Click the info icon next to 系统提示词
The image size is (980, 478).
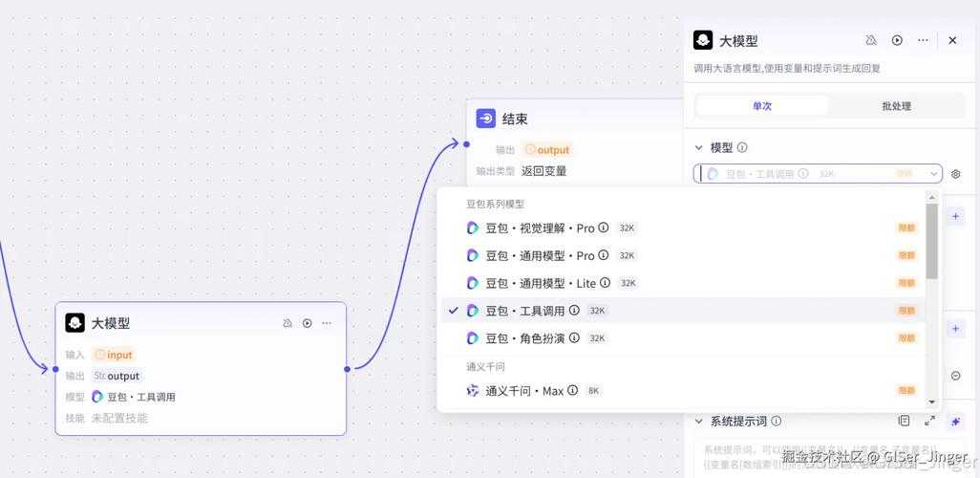pyautogui.click(x=777, y=421)
